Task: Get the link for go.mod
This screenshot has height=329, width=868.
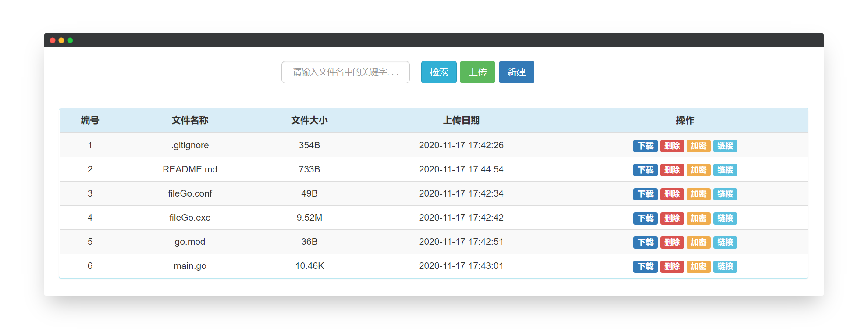Action: (x=725, y=242)
